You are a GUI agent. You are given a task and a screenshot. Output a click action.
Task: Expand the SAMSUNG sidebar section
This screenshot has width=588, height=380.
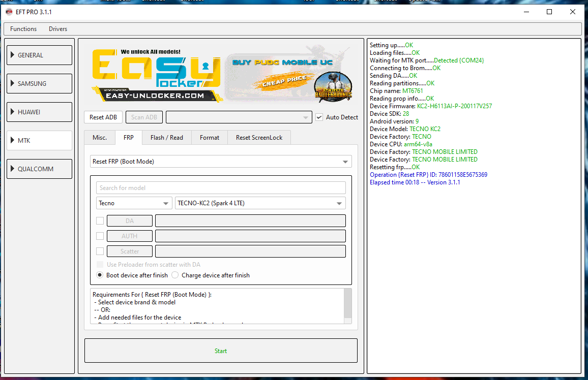click(39, 83)
